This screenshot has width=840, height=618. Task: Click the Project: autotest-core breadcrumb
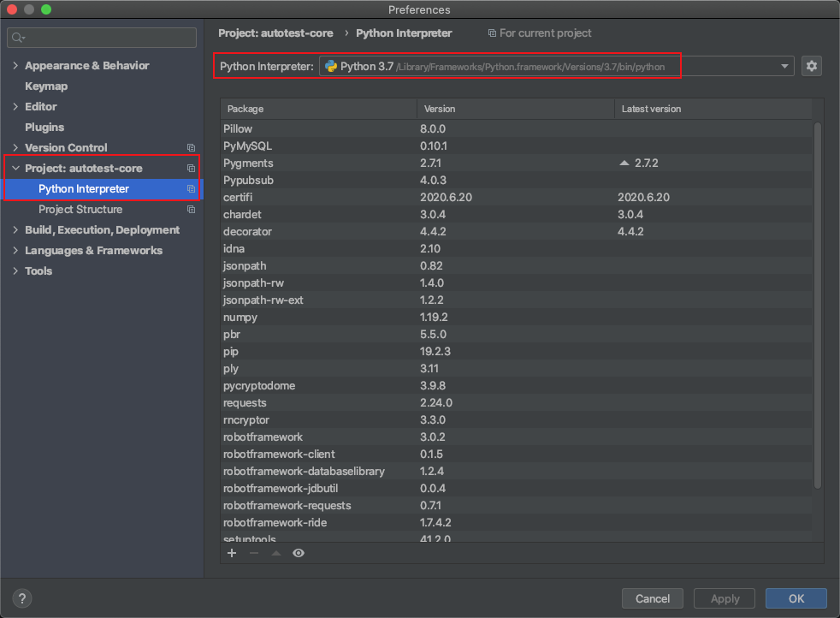point(275,33)
